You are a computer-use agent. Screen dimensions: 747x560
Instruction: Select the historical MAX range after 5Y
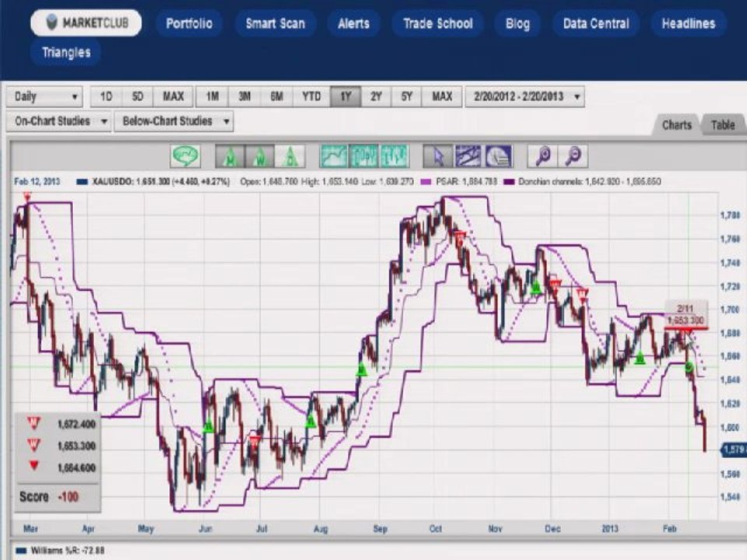coord(442,96)
